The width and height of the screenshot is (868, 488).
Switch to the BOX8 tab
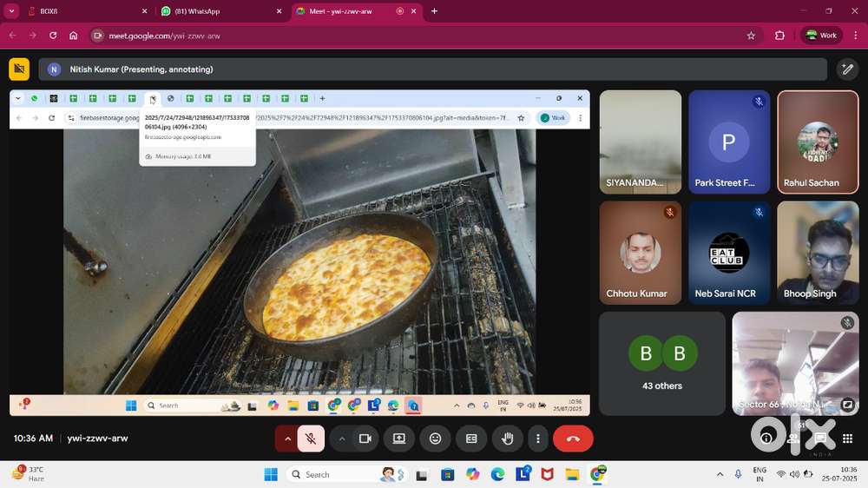[78, 11]
